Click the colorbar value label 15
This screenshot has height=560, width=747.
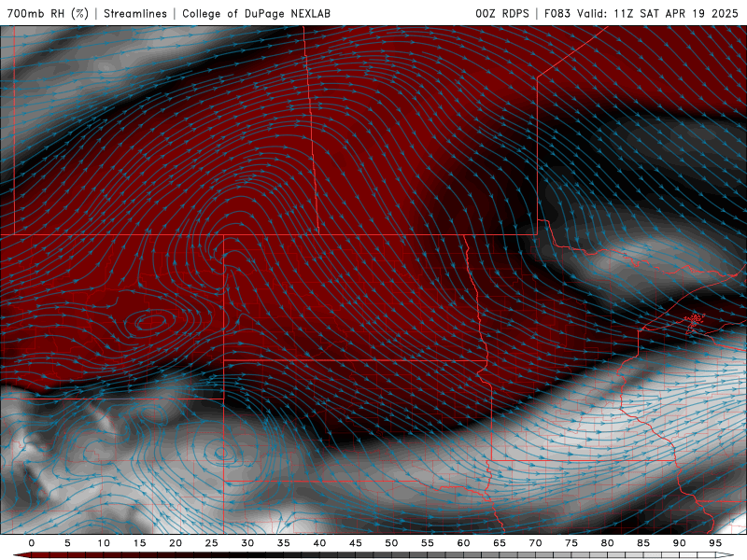(139, 543)
